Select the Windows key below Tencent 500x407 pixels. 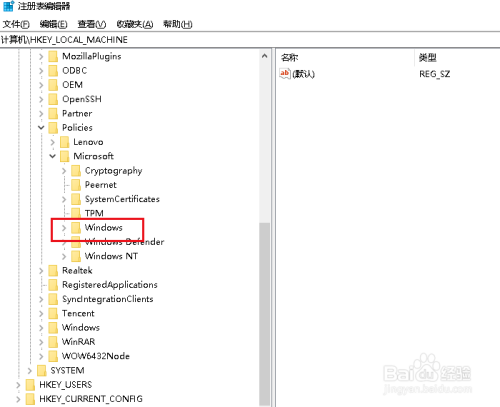[x=81, y=328]
